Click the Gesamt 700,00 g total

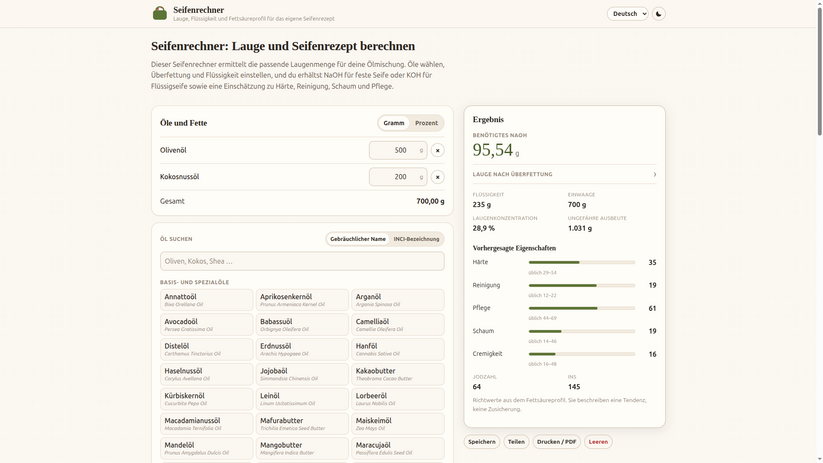tap(430, 201)
